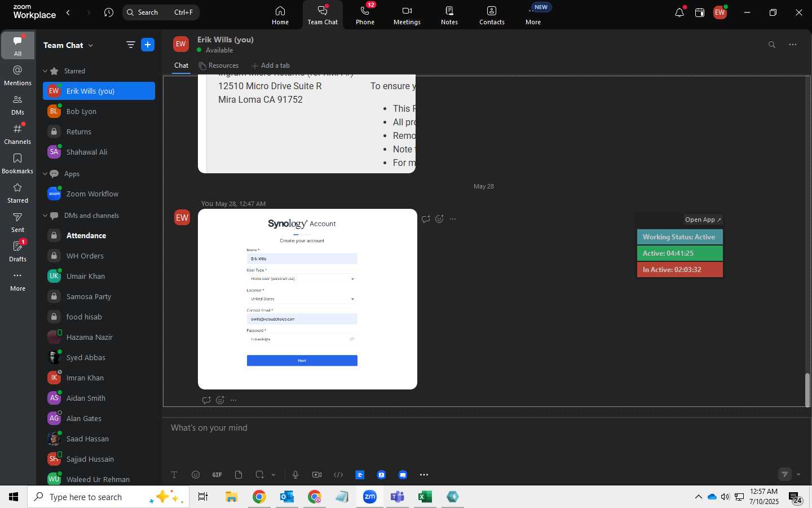This screenshot has height=508, width=812.
Task: Open the GIF picker
Action: click(217, 475)
